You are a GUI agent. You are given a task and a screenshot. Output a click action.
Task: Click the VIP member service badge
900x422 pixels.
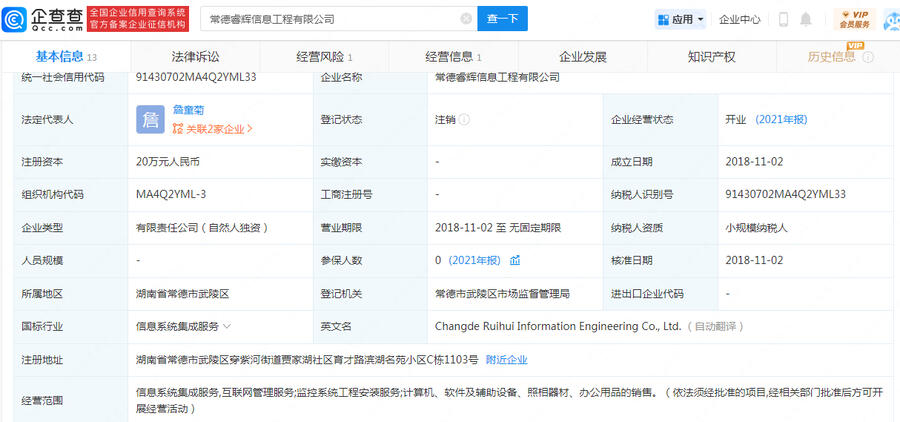(x=854, y=19)
